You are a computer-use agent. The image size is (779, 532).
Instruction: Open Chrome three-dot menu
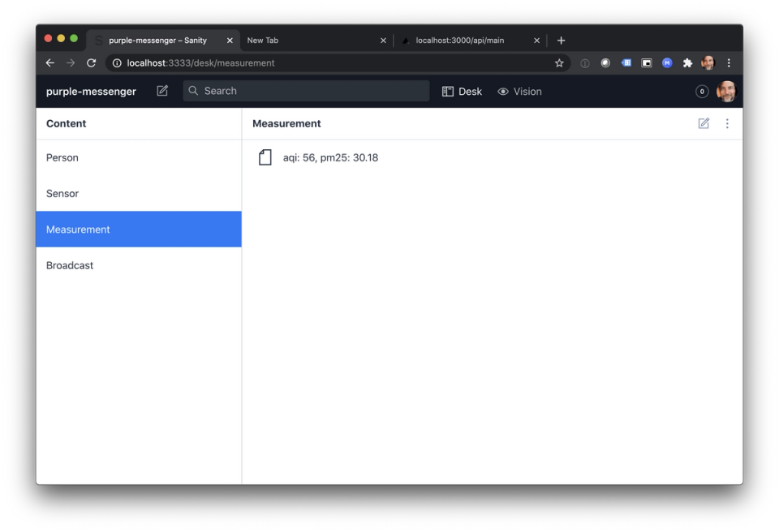click(729, 63)
